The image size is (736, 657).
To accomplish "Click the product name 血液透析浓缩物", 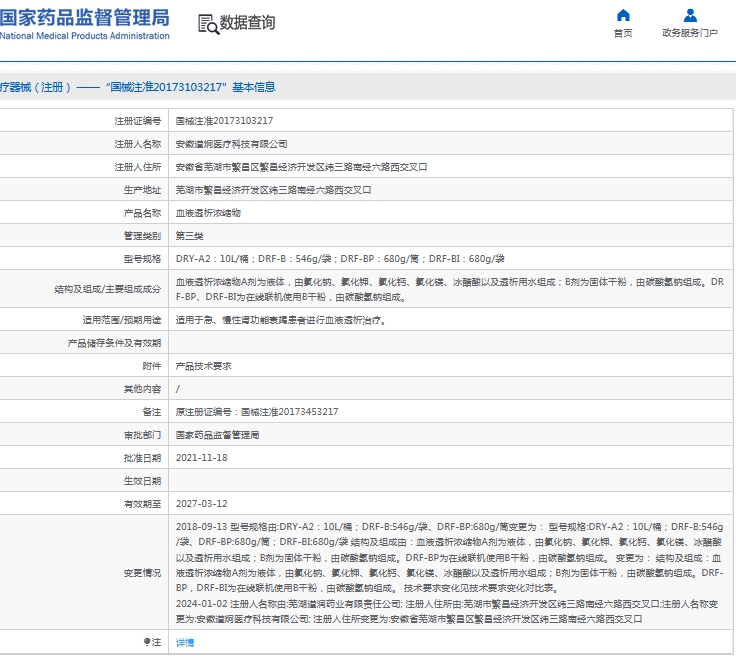I will click(208, 213).
